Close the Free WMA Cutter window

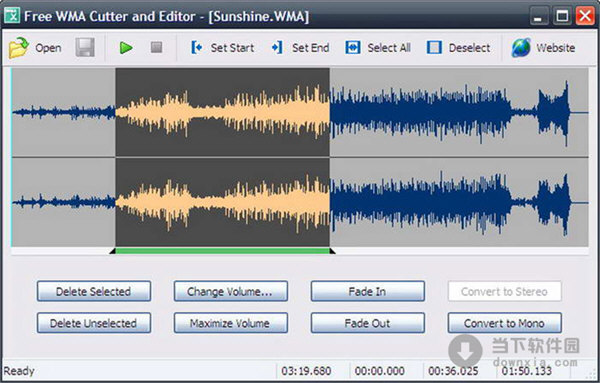[585, 16]
